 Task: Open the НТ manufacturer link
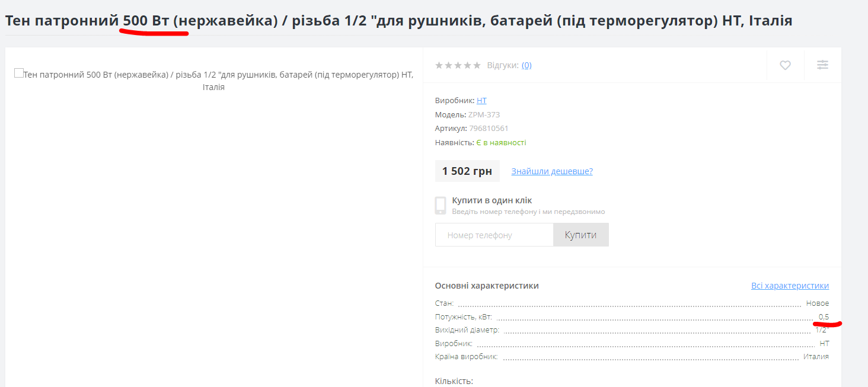[x=481, y=101]
